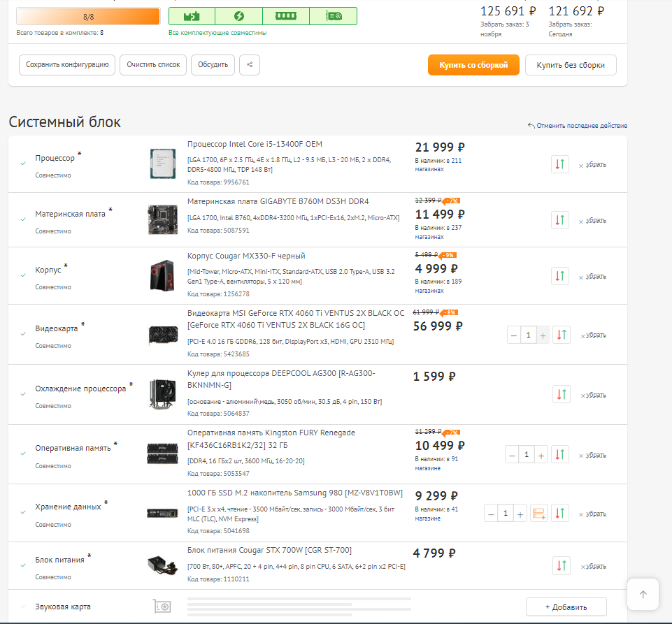This screenshot has height=624, width=672.
Task: Click the Звуковая карта category label
Action: tap(63, 607)
